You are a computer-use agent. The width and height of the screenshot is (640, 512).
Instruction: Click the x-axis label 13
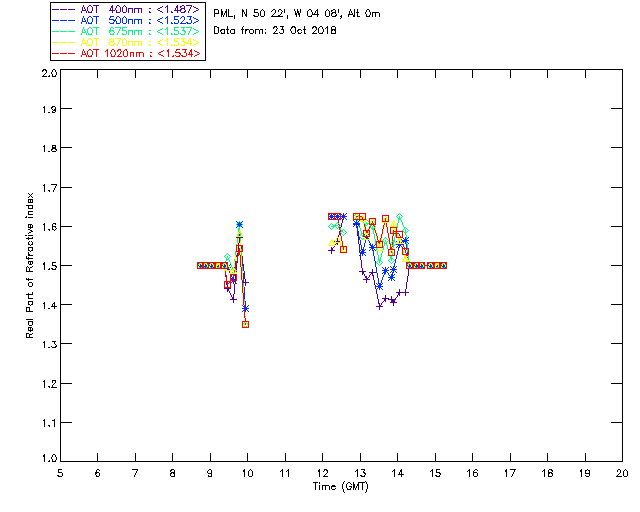(x=360, y=473)
